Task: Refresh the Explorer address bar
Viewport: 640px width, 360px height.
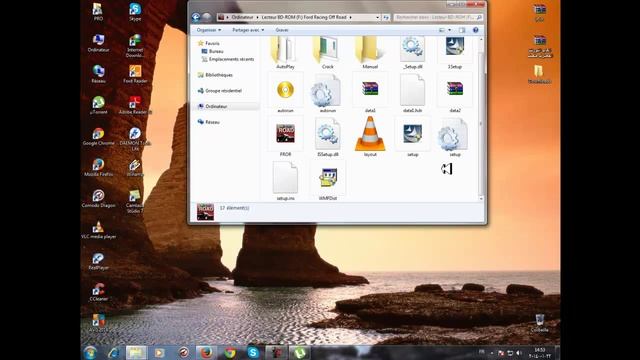Action: tap(386, 18)
